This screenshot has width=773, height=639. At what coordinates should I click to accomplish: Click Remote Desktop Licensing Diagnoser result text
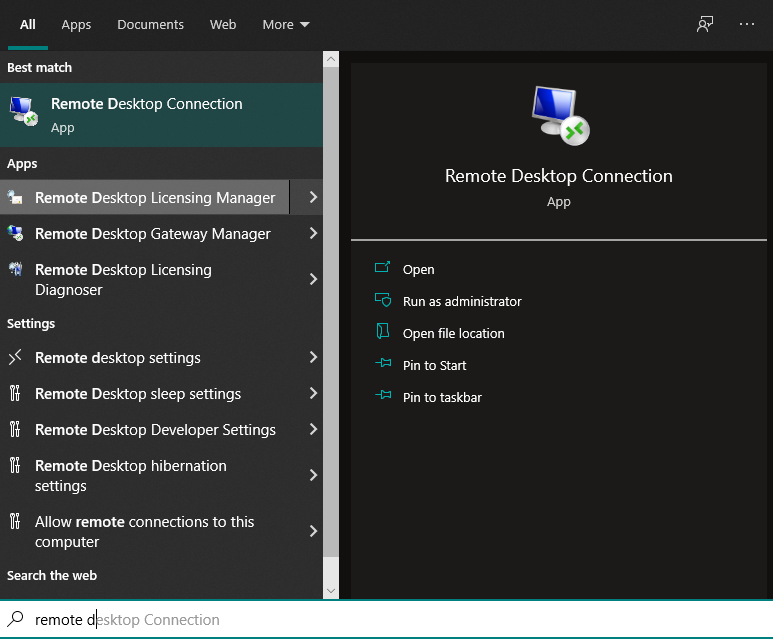123,280
